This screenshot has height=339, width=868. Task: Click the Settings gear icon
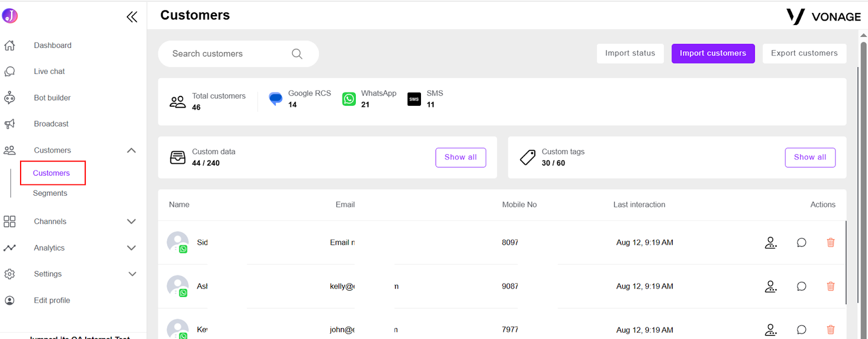point(10,274)
